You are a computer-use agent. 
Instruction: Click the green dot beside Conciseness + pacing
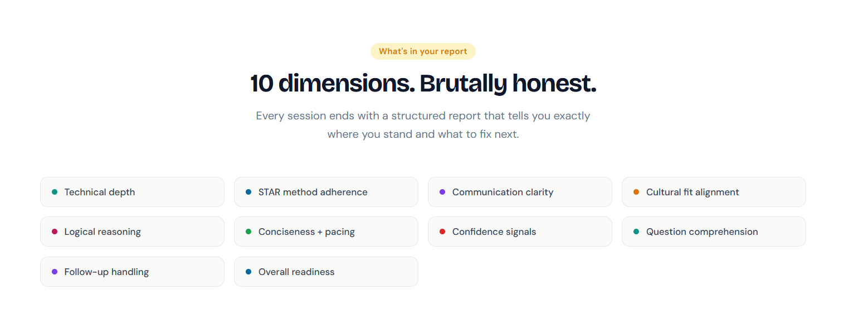(x=248, y=232)
